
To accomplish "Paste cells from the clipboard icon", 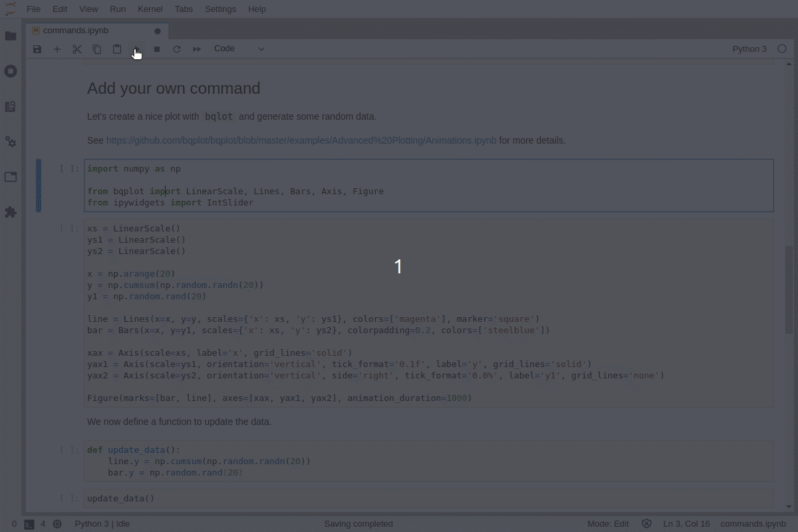I will pyautogui.click(x=117, y=49).
